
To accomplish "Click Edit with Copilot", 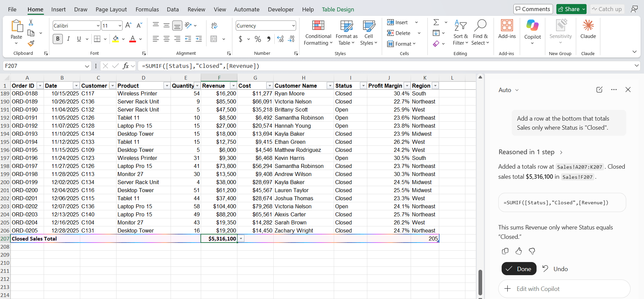I will (x=564, y=289).
